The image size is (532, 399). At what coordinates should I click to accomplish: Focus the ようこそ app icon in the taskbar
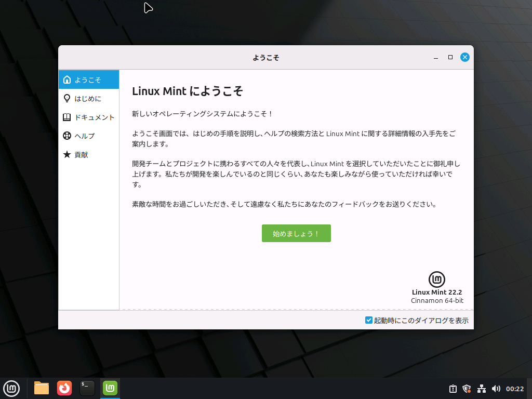(x=110, y=388)
